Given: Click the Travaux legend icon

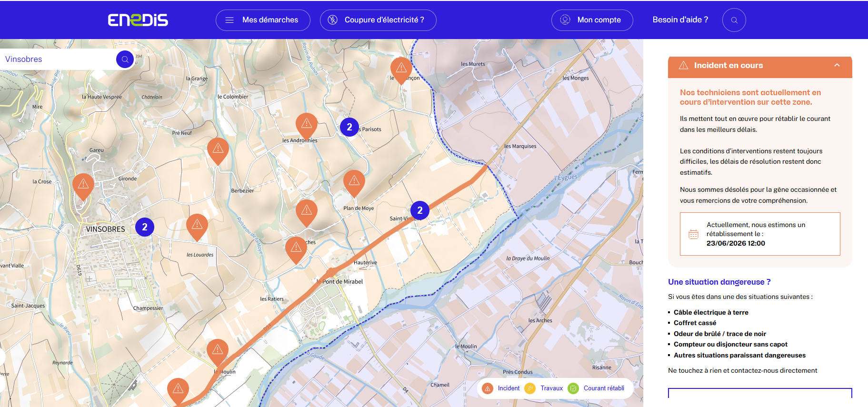Looking at the screenshot, I should (x=530, y=388).
